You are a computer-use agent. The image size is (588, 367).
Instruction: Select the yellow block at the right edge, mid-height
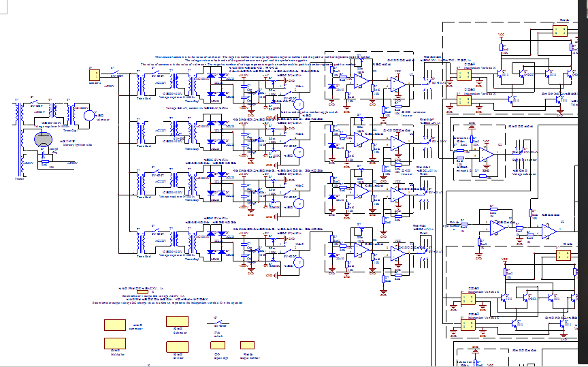(x=562, y=255)
